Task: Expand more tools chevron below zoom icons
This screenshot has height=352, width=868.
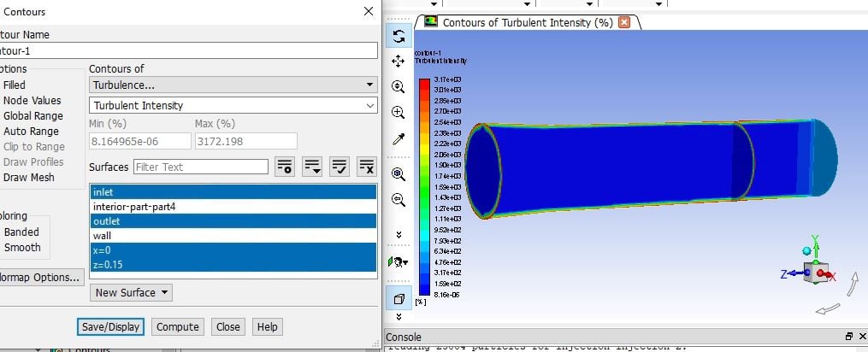Action: (399, 235)
